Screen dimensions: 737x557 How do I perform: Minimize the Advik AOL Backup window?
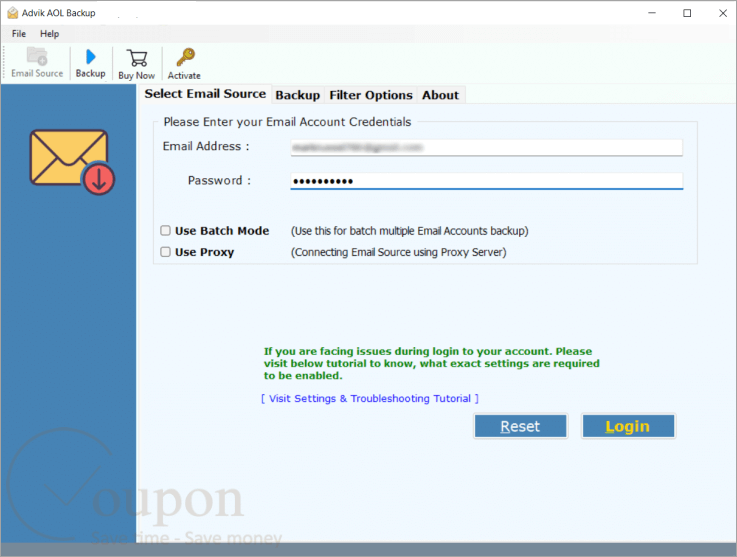click(652, 13)
